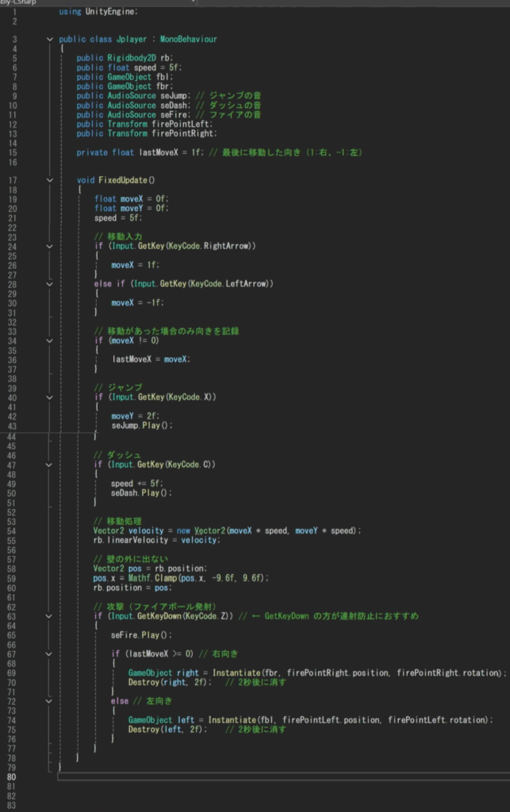Fold the RightArrow if-statement block
The width and height of the screenshot is (510, 812).
pyautogui.click(x=50, y=246)
